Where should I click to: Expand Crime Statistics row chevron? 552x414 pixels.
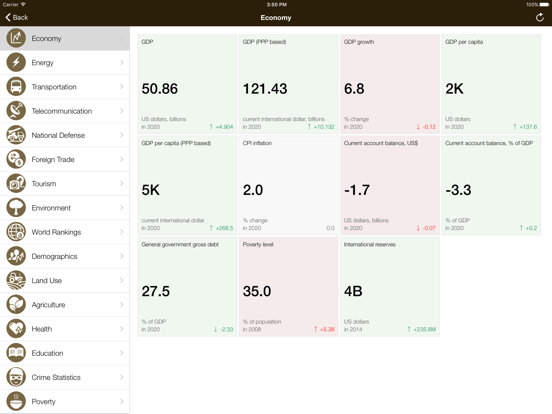coord(122,377)
